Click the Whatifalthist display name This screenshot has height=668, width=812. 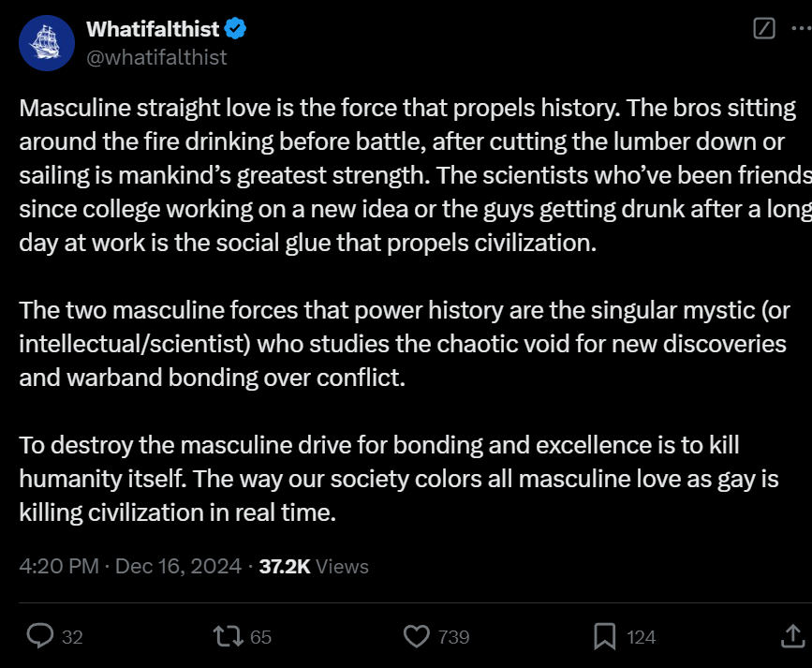point(153,29)
